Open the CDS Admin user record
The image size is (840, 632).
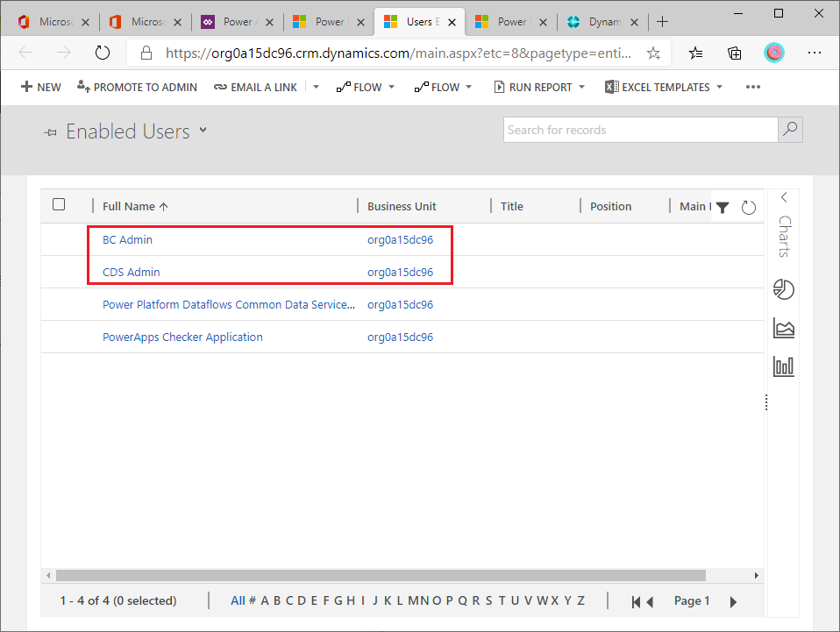click(x=132, y=272)
